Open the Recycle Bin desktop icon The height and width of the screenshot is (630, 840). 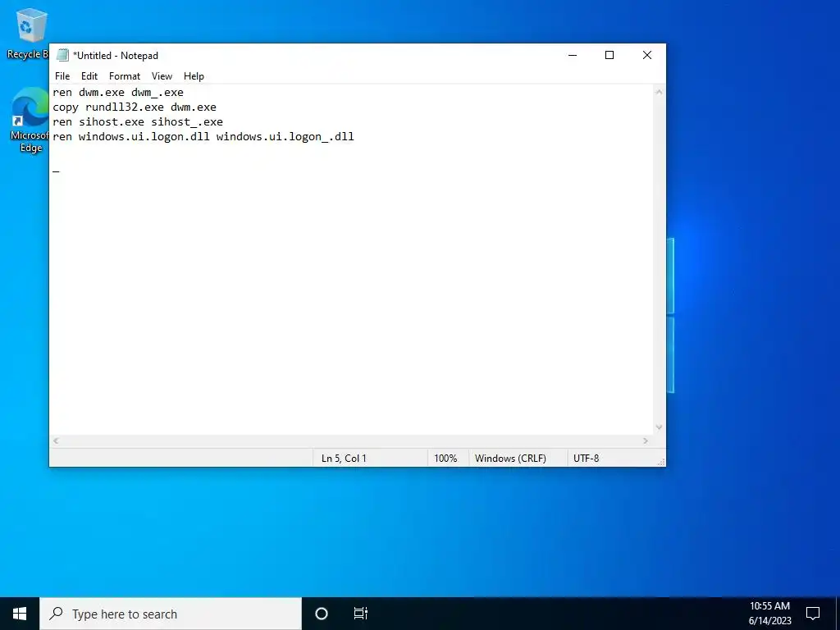tap(27, 33)
